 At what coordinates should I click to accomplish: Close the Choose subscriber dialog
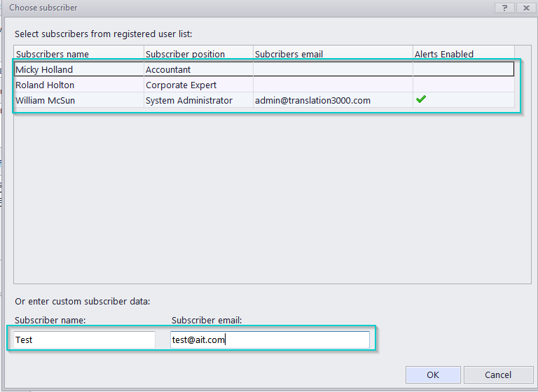pos(525,8)
